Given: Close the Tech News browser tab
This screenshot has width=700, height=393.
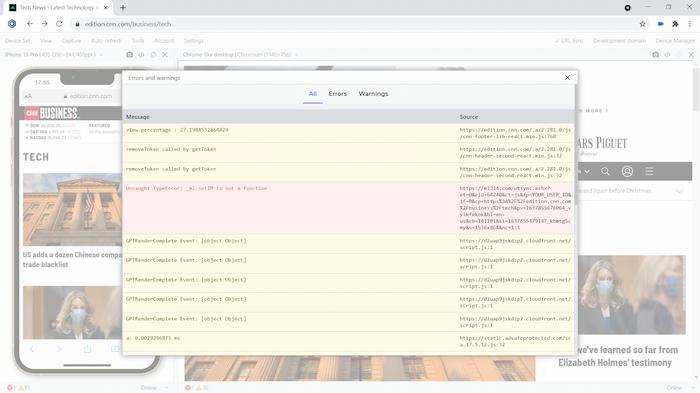Looking at the screenshot, I should 105,8.
